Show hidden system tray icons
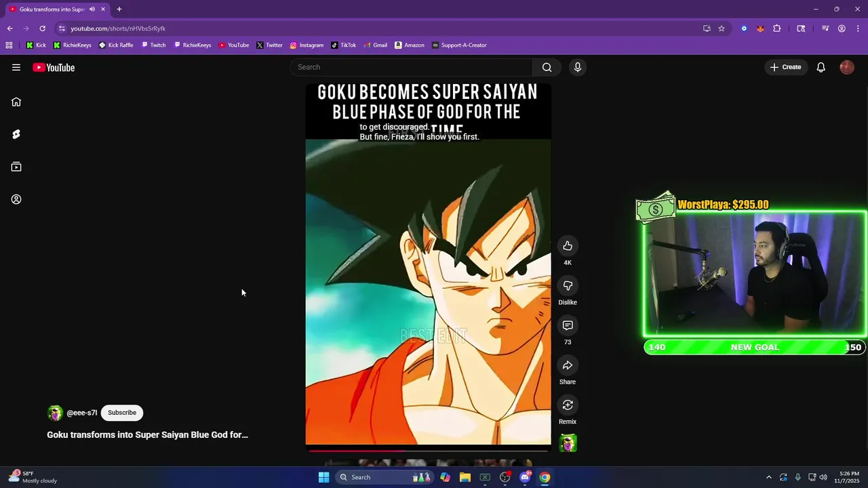Image resolution: width=868 pixels, height=488 pixels. pyautogui.click(x=768, y=477)
